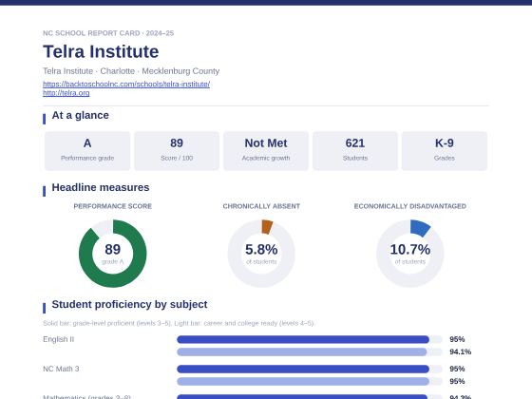Click the 95% value beside NC Math 3 solid bar

click(x=457, y=369)
